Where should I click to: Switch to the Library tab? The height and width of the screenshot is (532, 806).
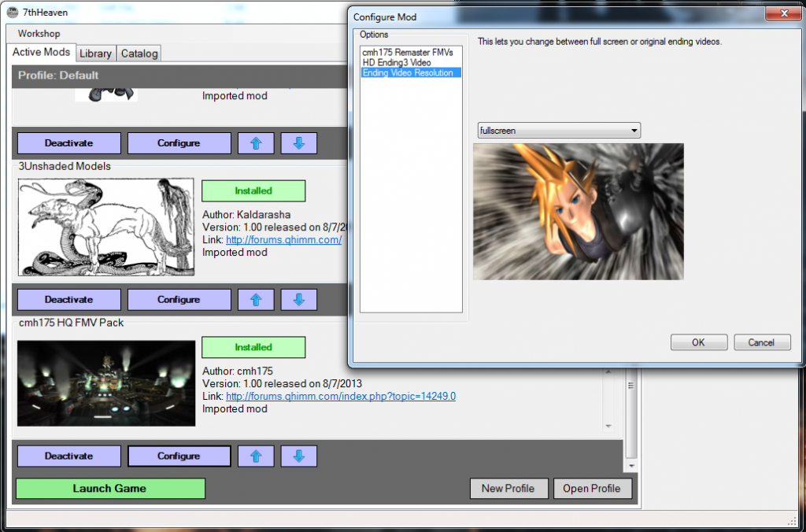click(x=95, y=54)
